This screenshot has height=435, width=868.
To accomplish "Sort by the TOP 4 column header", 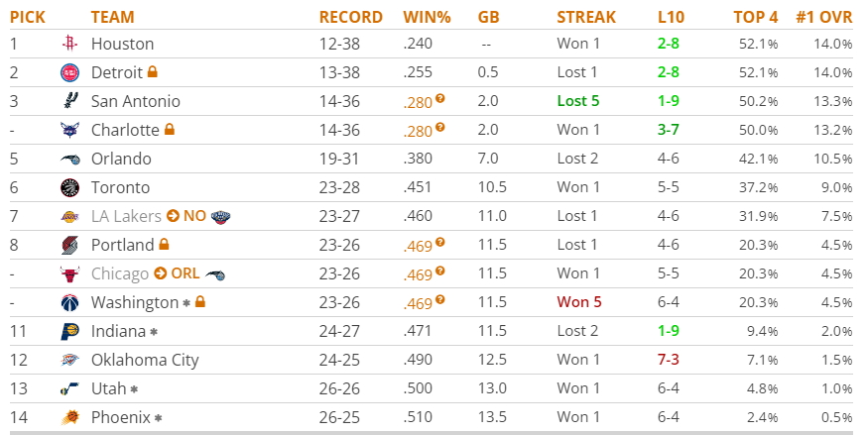I will [756, 17].
